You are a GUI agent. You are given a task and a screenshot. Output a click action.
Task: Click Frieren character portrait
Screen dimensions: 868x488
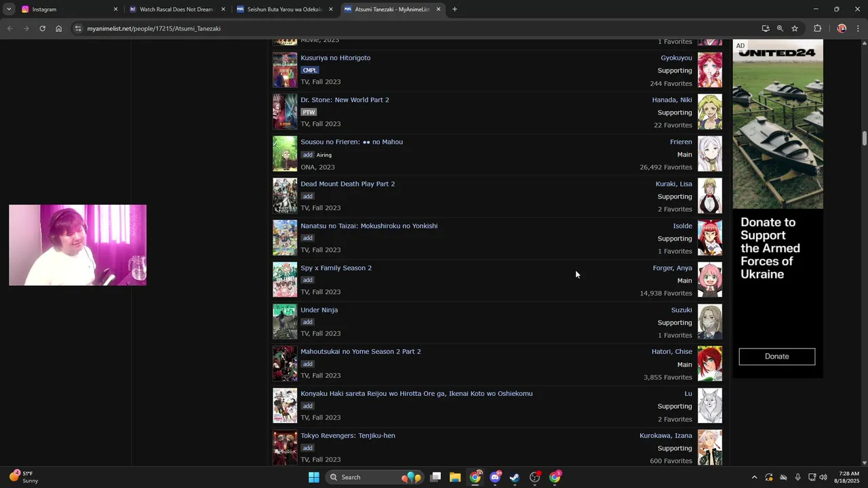tap(710, 154)
